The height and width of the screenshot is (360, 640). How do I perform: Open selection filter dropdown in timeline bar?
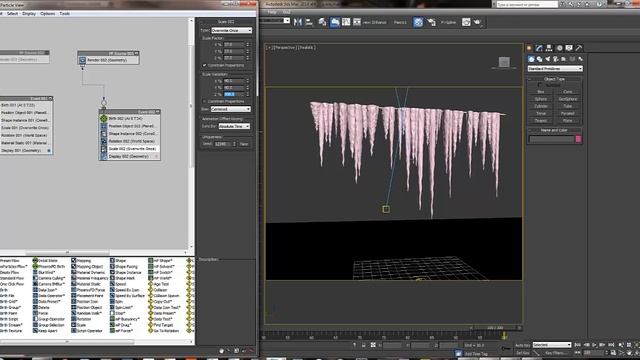[551, 345]
